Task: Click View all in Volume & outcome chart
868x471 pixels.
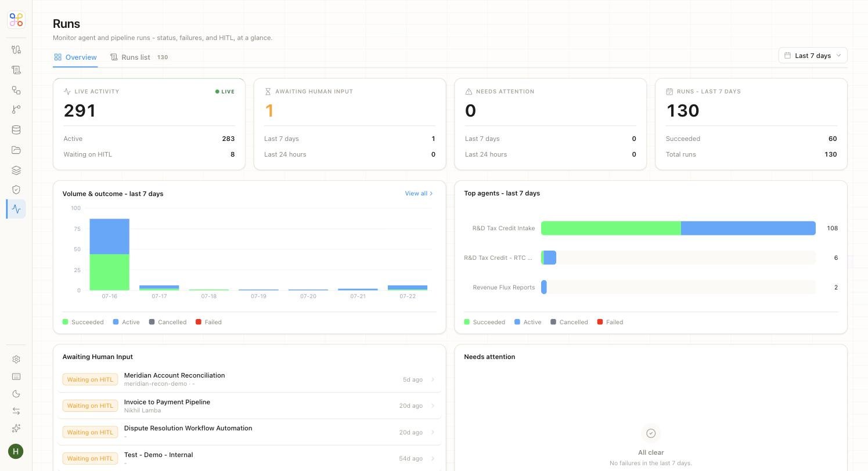Action: point(419,194)
